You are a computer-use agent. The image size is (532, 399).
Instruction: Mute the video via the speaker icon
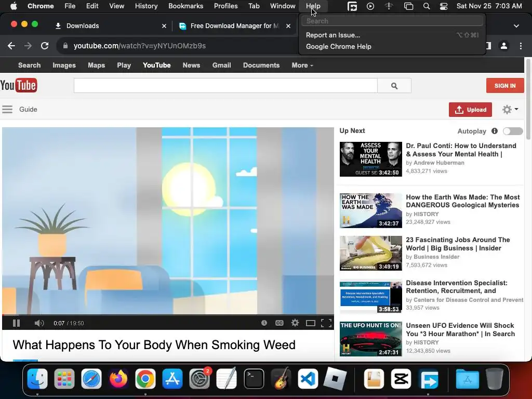(x=39, y=323)
